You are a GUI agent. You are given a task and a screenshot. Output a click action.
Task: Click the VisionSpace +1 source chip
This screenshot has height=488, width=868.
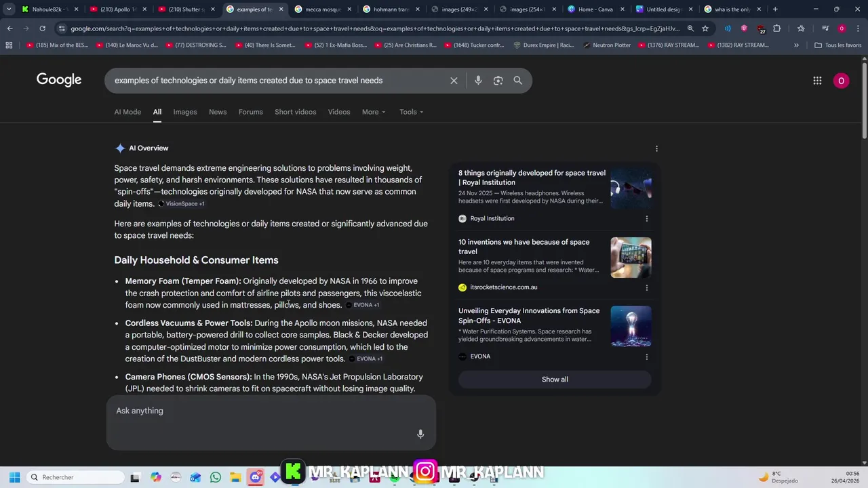coord(181,204)
